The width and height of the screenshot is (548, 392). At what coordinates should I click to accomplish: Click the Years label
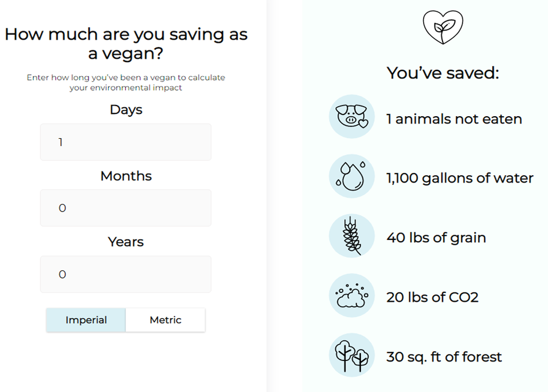tap(126, 242)
